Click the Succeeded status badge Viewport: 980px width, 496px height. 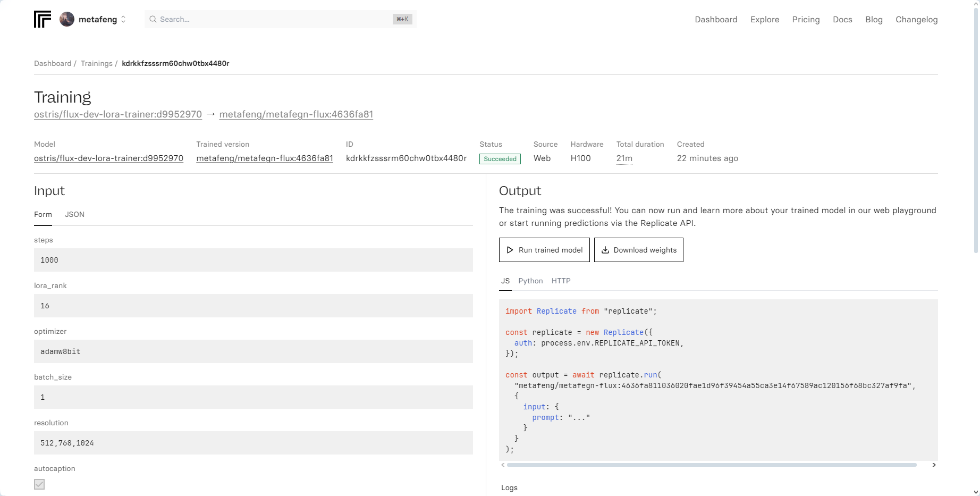500,159
